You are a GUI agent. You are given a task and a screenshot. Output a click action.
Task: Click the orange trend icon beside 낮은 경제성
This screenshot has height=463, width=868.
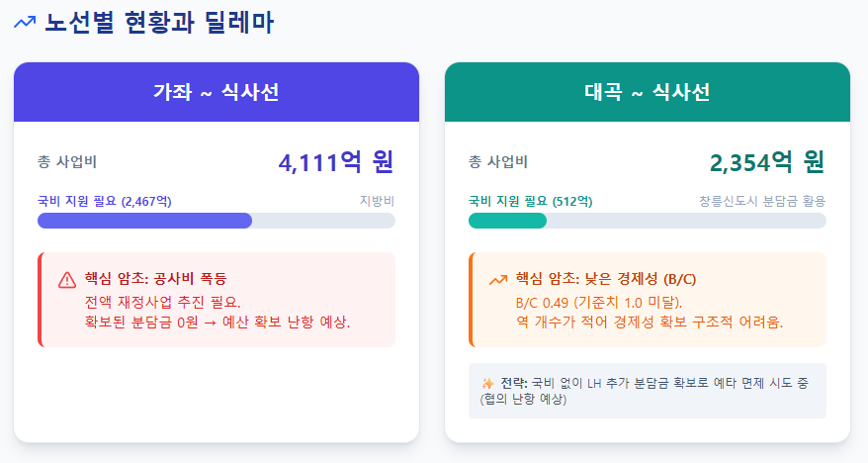498,280
